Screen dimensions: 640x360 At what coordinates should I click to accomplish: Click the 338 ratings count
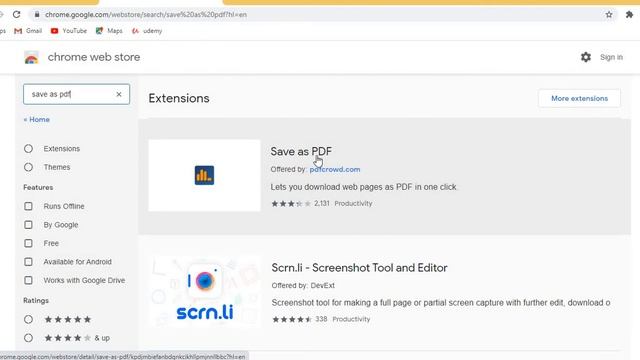321,319
